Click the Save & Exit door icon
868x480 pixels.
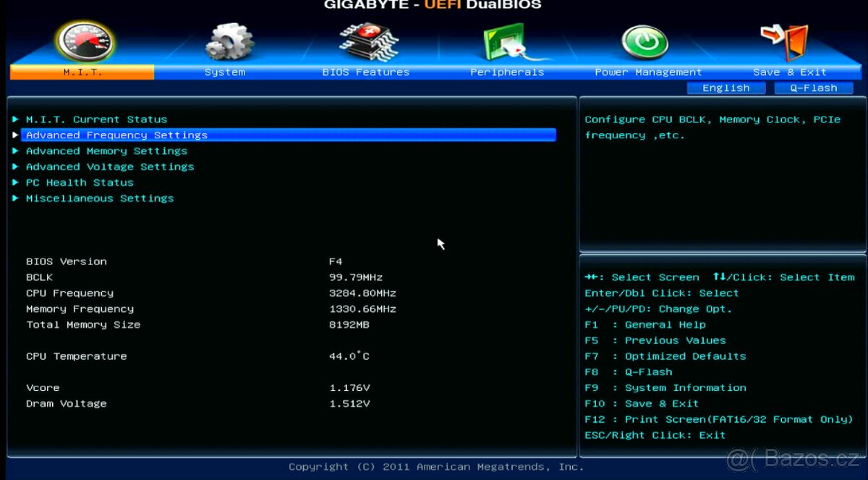785,41
